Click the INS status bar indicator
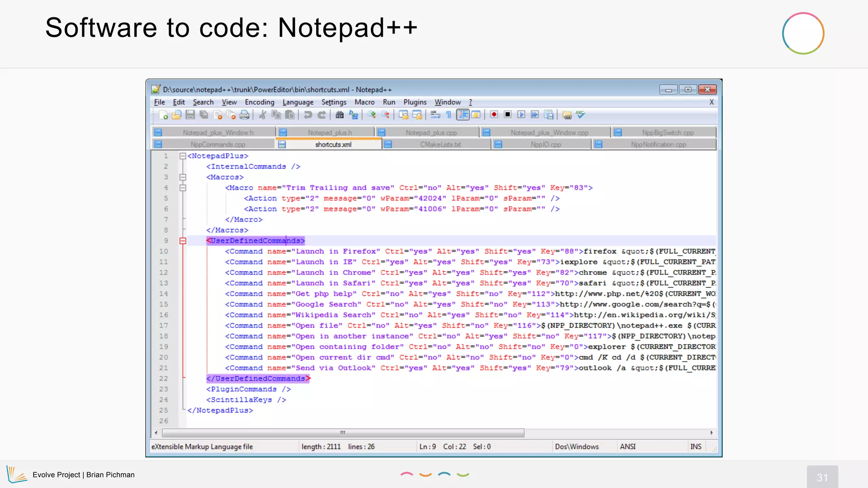The image size is (868, 488). (696, 446)
